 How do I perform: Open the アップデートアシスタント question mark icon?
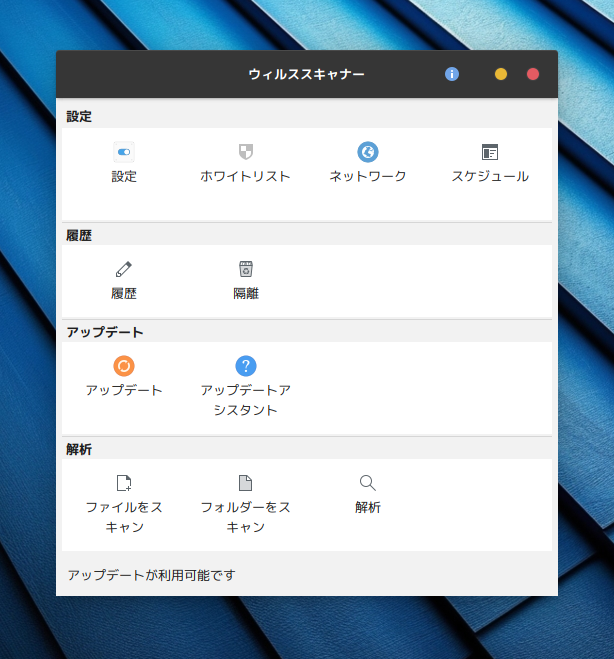pos(246,366)
